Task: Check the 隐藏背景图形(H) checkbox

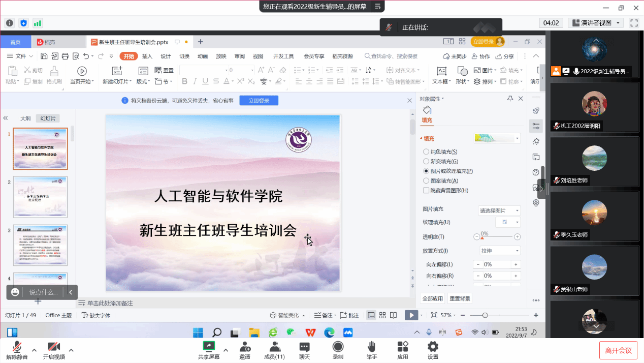Action: point(426,190)
